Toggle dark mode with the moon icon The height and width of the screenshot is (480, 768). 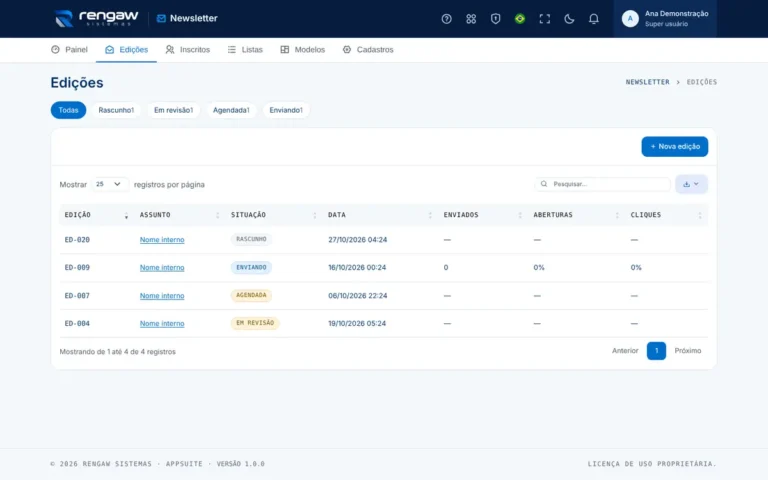coord(569,19)
